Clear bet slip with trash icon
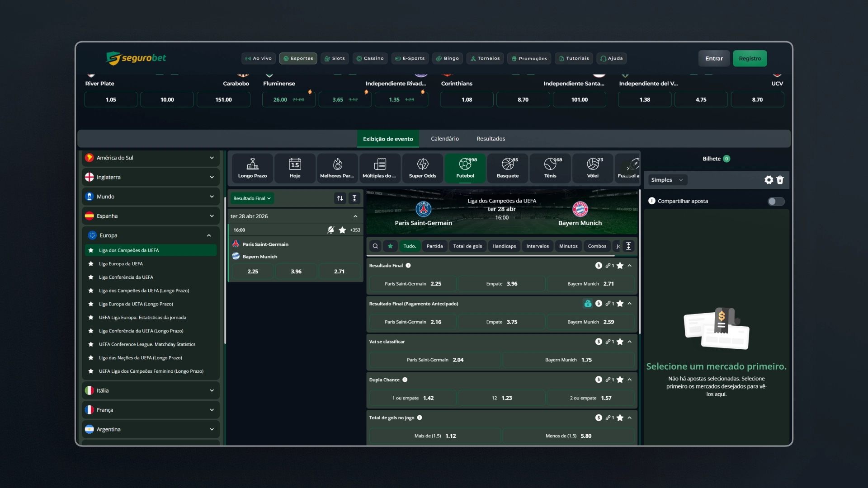The height and width of the screenshot is (488, 868). click(x=780, y=180)
